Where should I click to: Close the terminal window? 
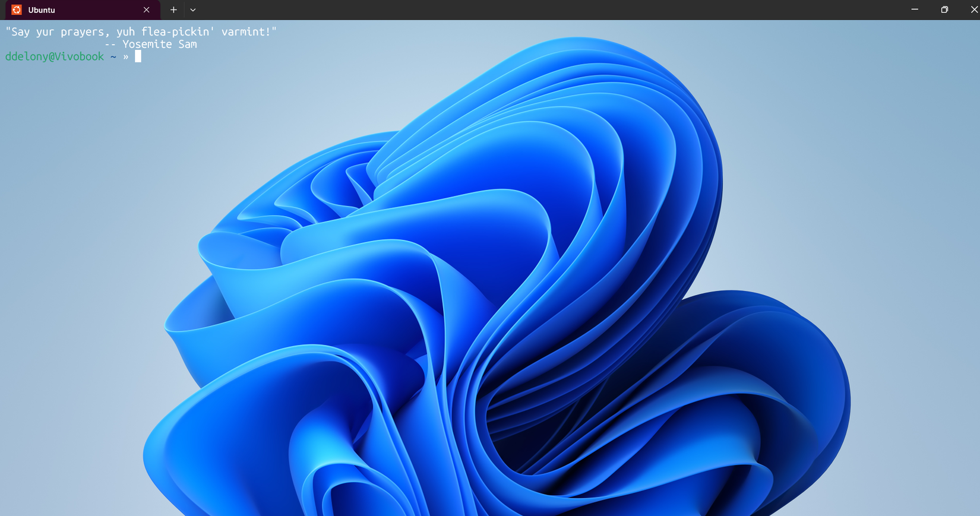pyautogui.click(x=973, y=10)
